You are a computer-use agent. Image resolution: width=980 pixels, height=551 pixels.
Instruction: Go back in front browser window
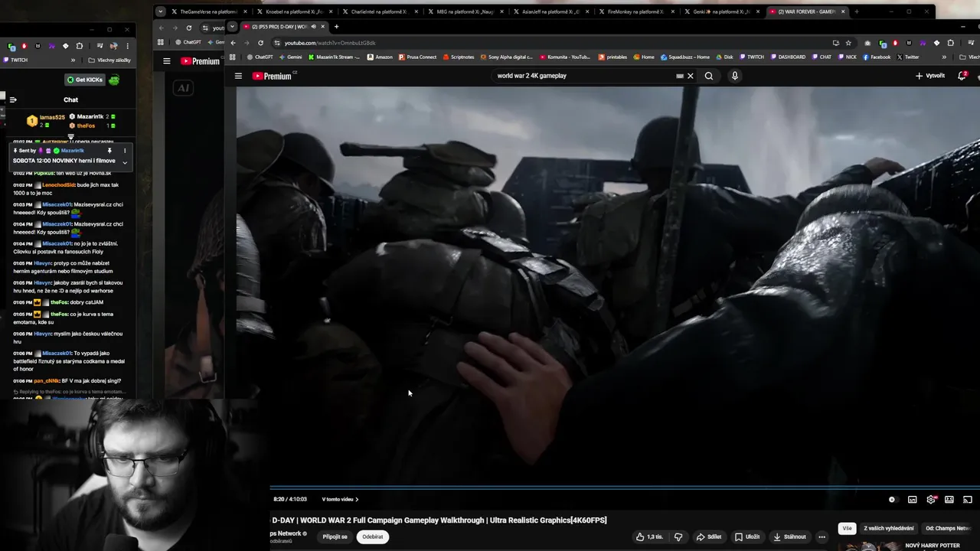click(x=234, y=43)
